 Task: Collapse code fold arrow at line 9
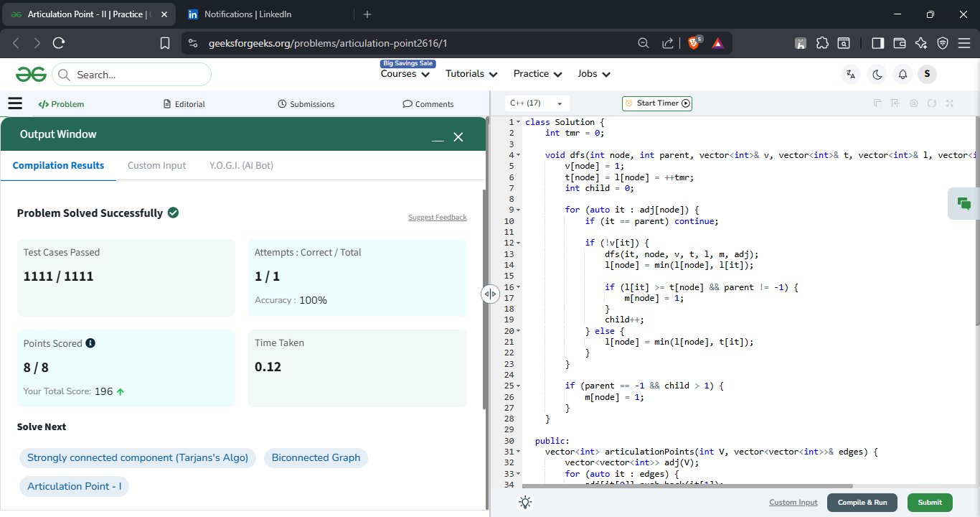[x=519, y=210]
